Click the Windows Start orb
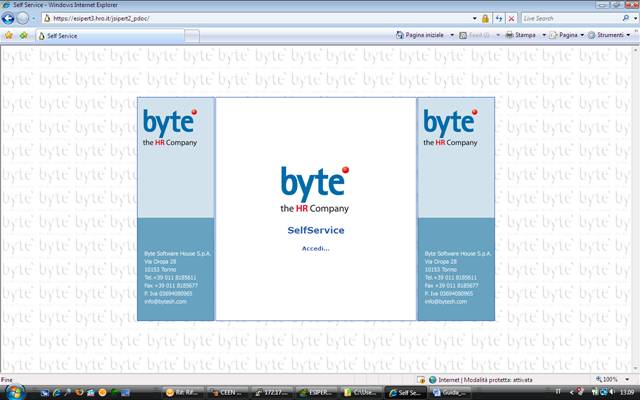The width and height of the screenshot is (640, 400). point(15,392)
